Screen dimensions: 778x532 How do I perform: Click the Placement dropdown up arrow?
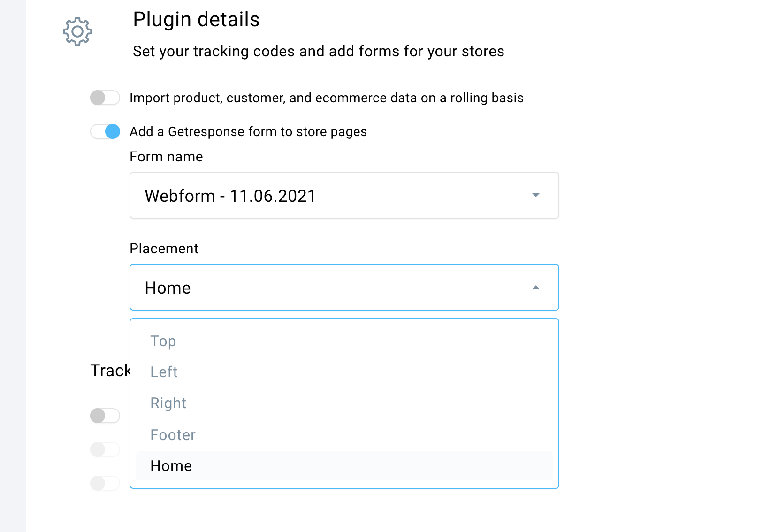point(536,287)
